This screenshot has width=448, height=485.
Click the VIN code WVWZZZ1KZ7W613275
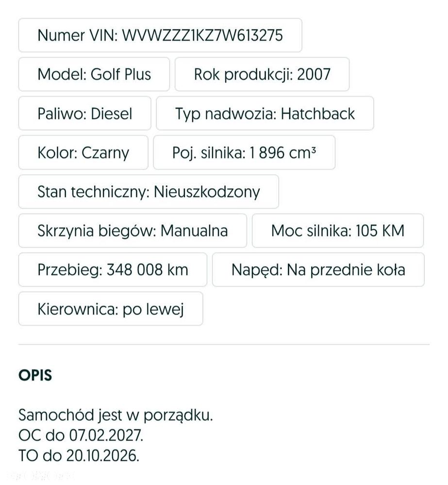[202, 35]
